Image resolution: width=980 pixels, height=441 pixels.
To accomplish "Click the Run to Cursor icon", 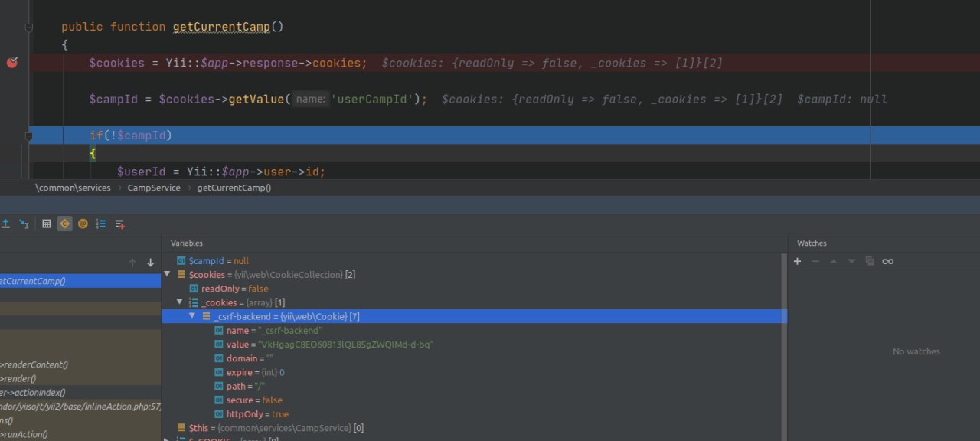I will (24, 224).
